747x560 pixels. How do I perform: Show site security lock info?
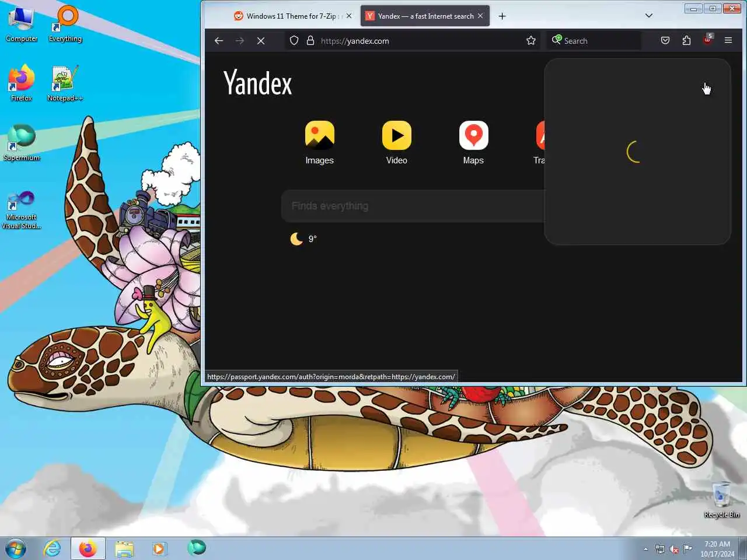(310, 41)
